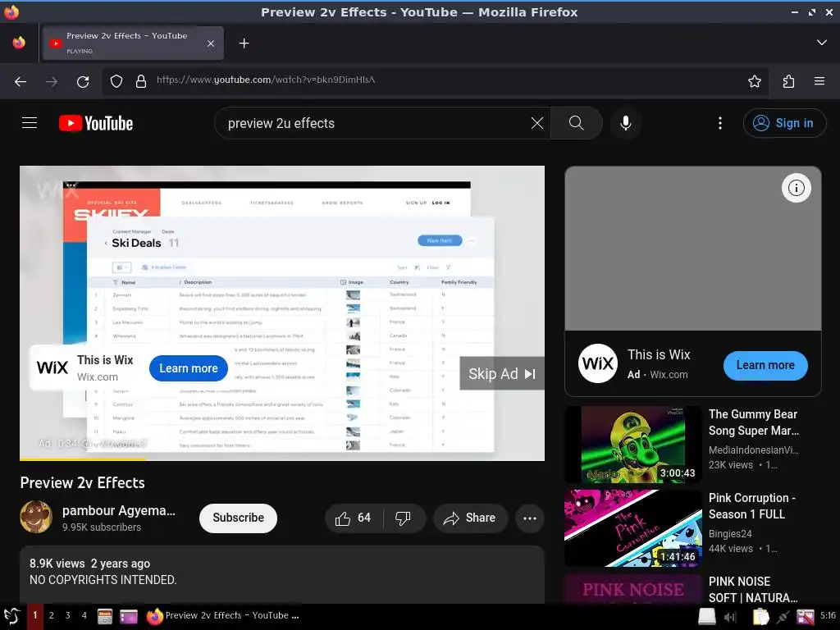Open Firefox extensions puzzle icon
840x630 pixels.
[x=788, y=81]
